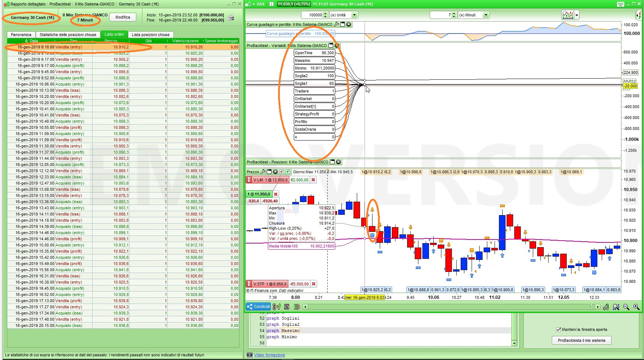Open the Lista posizioni chiuse tab

tap(151, 35)
